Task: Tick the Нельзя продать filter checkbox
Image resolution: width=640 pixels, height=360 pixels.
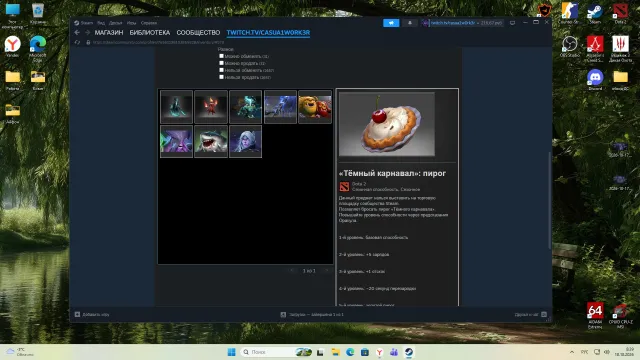Action: pyautogui.click(x=221, y=77)
